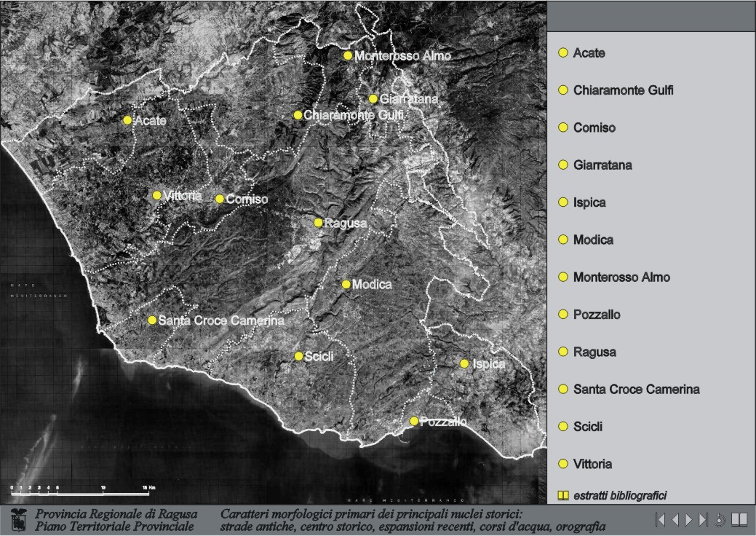Choose Ispica in the right panel
Image resolution: width=756 pixels, height=536 pixels.
[x=589, y=202]
